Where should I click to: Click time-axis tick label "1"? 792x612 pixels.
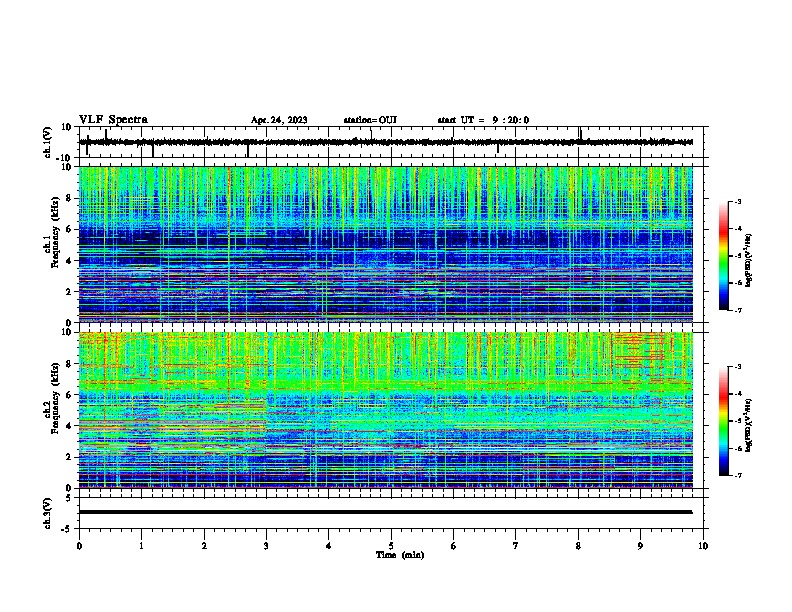(x=141, y=546)
